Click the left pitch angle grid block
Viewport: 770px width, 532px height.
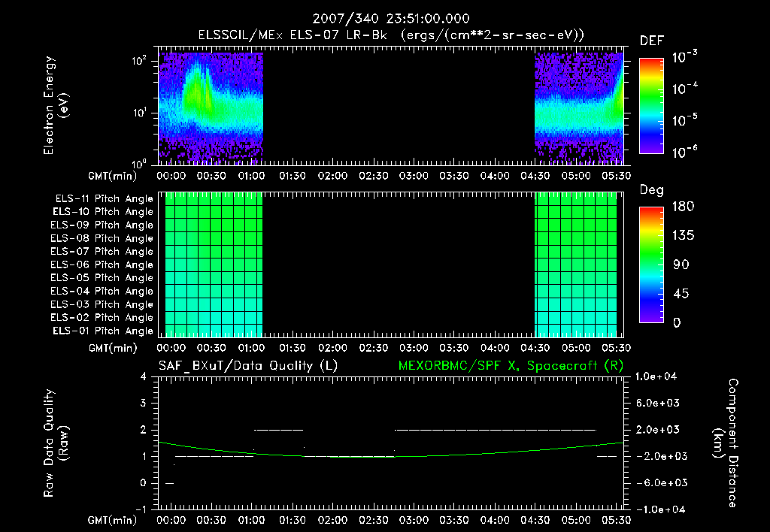tap(214, 264)
